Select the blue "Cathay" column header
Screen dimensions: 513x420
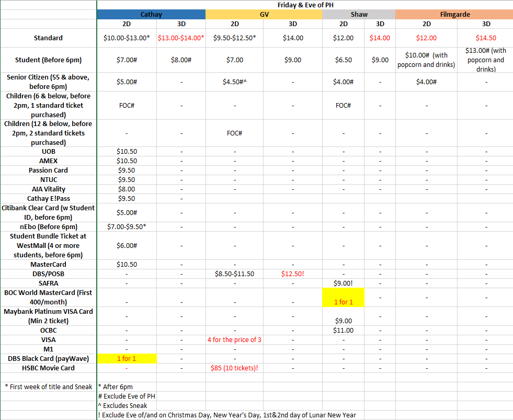click(151, 15)
